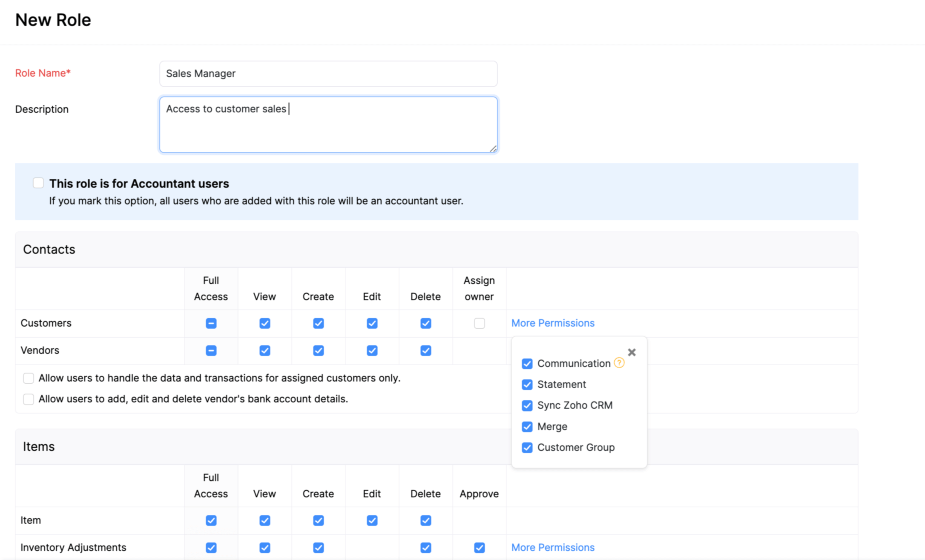
Task: Expand accountant users role option
Action: (x=38, y=183)
